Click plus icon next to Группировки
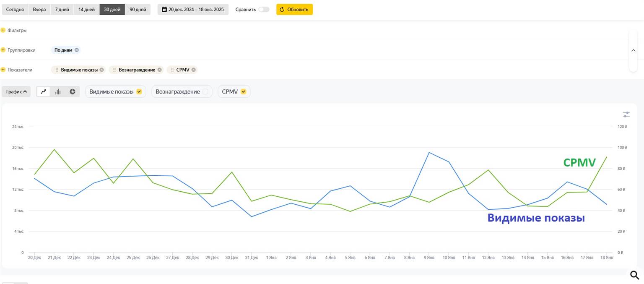Screen dimensions: 644x284 coord(3,50)
